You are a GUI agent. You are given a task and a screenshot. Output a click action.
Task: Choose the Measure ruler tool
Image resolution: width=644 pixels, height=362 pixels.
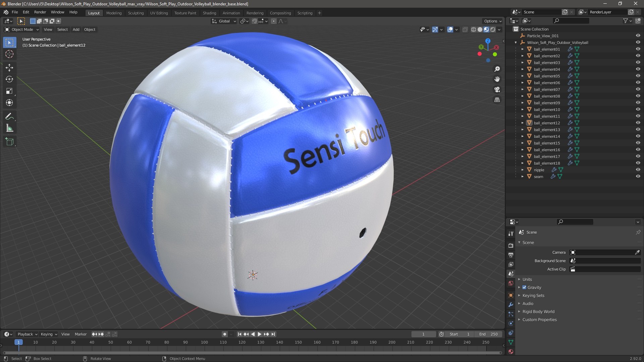click(x=9, y=128)
